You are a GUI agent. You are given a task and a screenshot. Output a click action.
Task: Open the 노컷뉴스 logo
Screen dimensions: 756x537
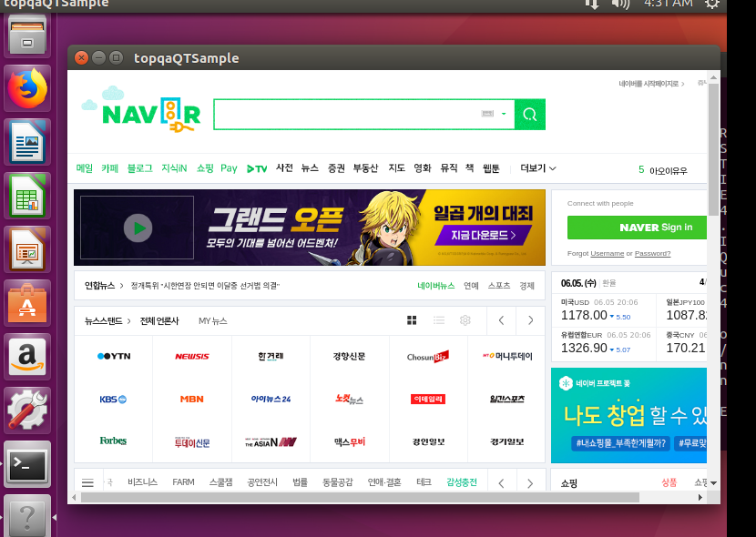click(349, 400)
